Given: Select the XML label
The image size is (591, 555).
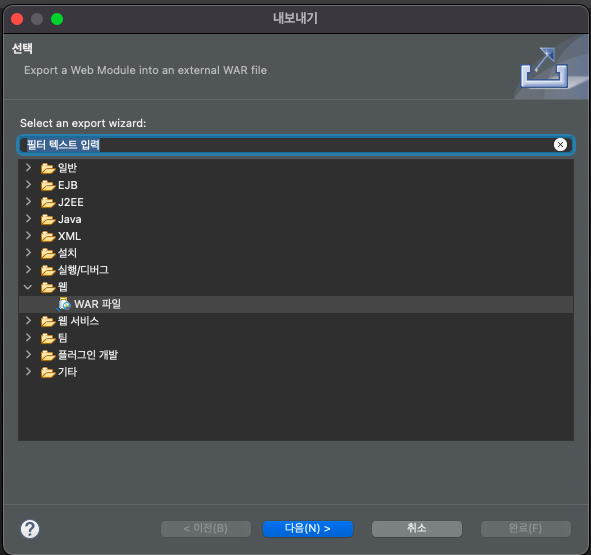Looking at the screenshot, I should [69, 236].
